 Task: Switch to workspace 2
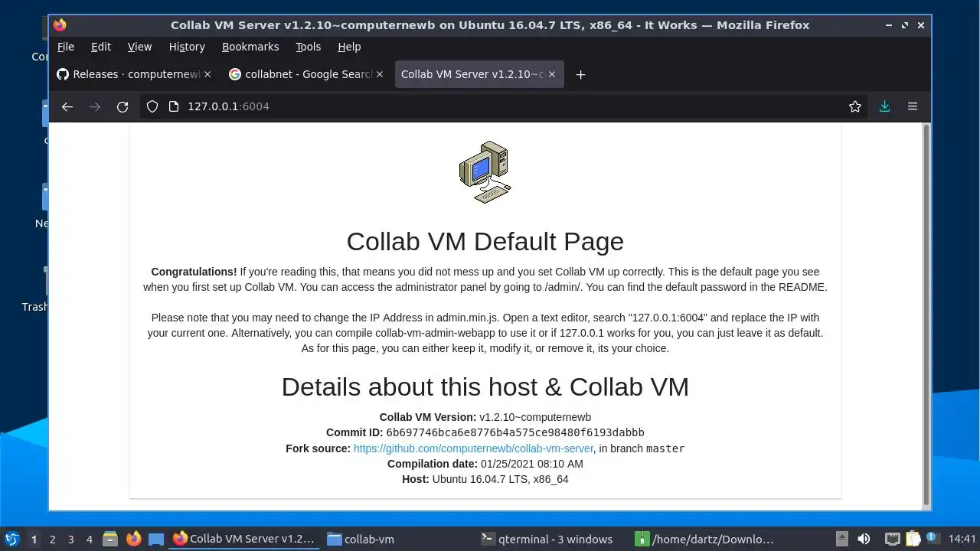tap(52, 540)
